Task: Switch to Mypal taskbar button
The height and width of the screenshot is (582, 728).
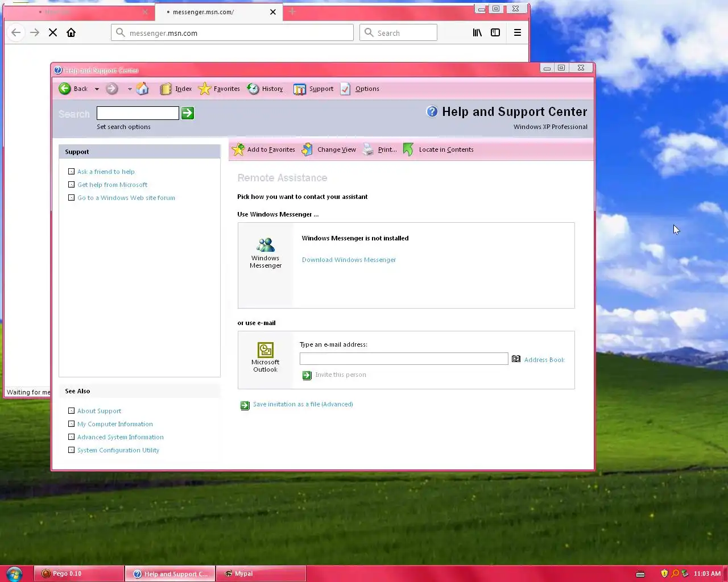Action: [x=261, y=573]
